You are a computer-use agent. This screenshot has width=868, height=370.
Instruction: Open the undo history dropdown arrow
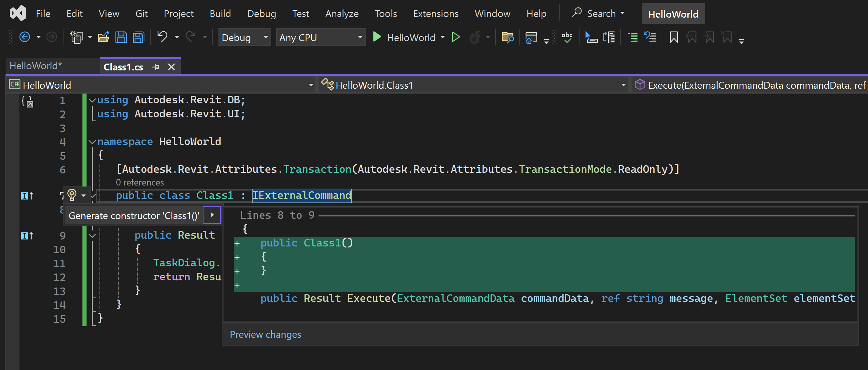click(x=176, y=37)
